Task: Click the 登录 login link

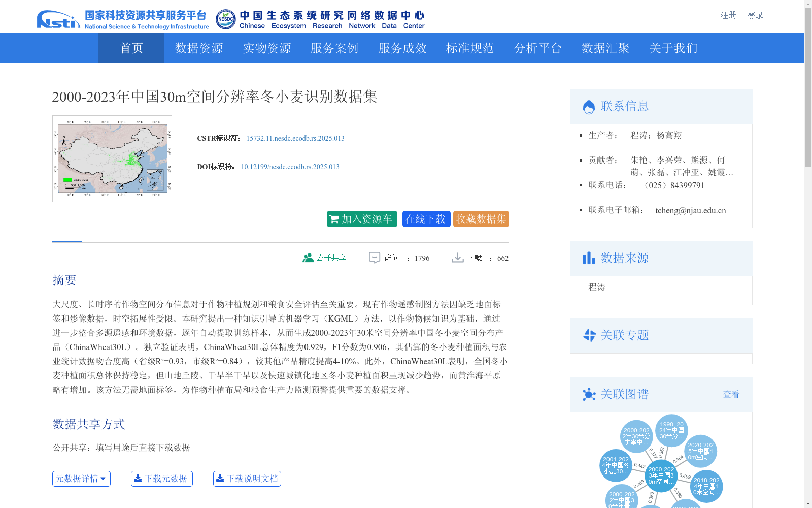Action: pos(755,15)
